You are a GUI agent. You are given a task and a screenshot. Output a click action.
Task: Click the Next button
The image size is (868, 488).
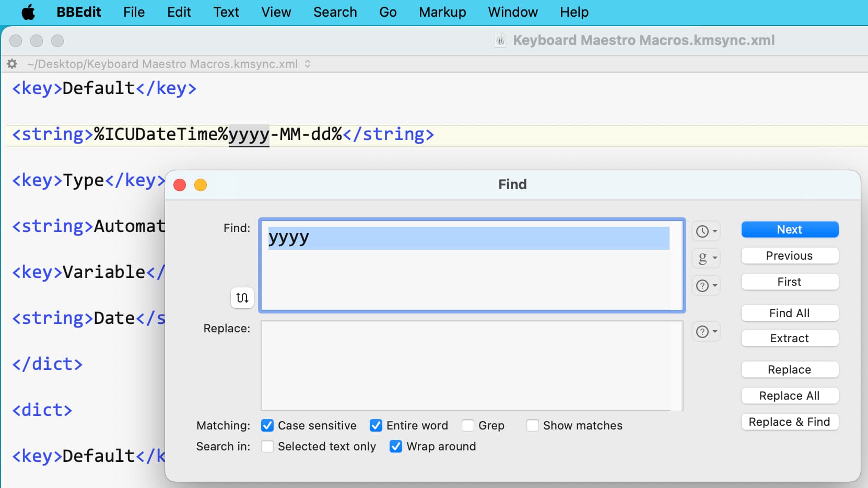click(790, 229)
